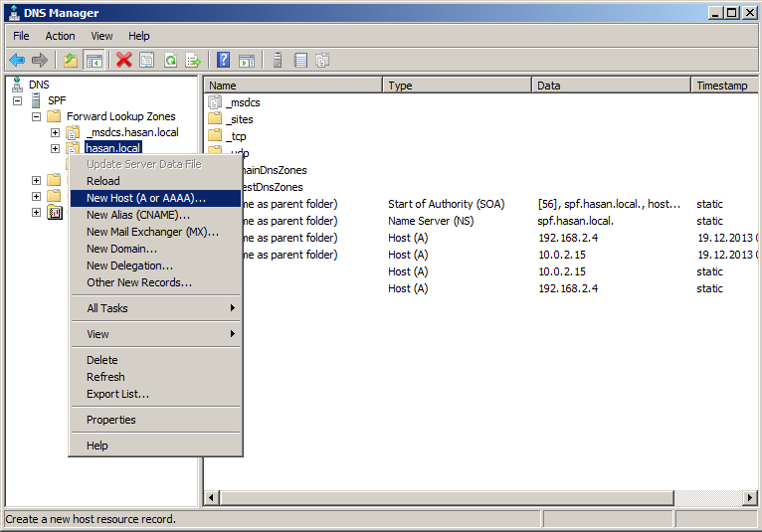Sort by the Type column header
The image size is (762, 532).
click(x=457, y=86)
